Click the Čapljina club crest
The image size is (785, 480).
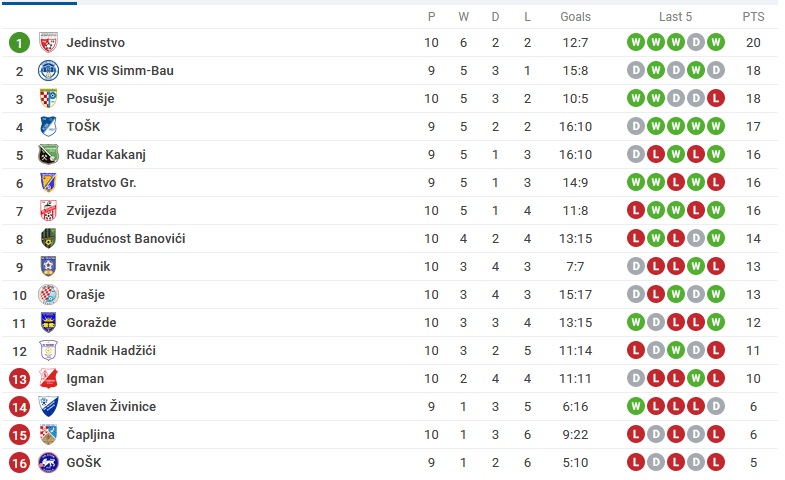point(49,435)
